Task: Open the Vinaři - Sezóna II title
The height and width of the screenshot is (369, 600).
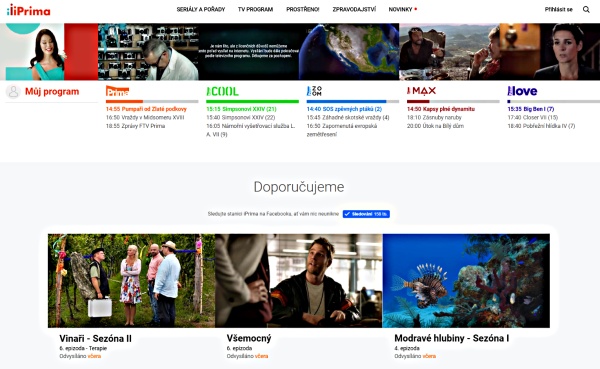Action: pyautogui.click(x=95, y=339)
